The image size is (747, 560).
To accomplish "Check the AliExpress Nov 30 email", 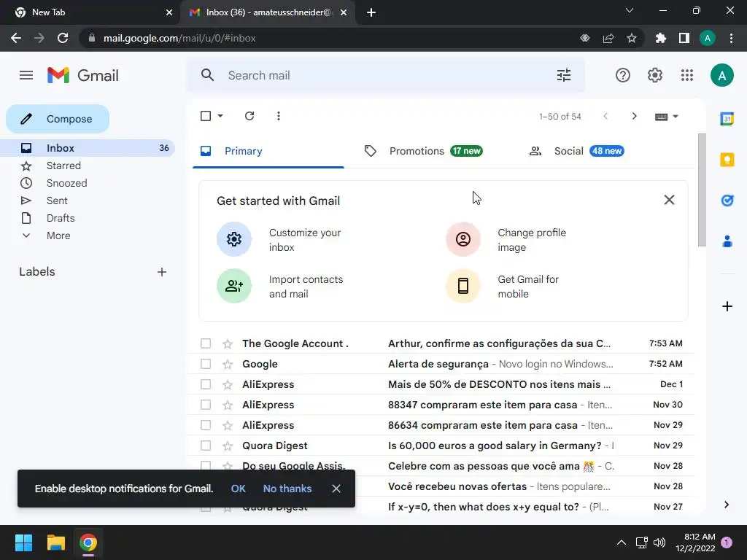I will (206, 405).
